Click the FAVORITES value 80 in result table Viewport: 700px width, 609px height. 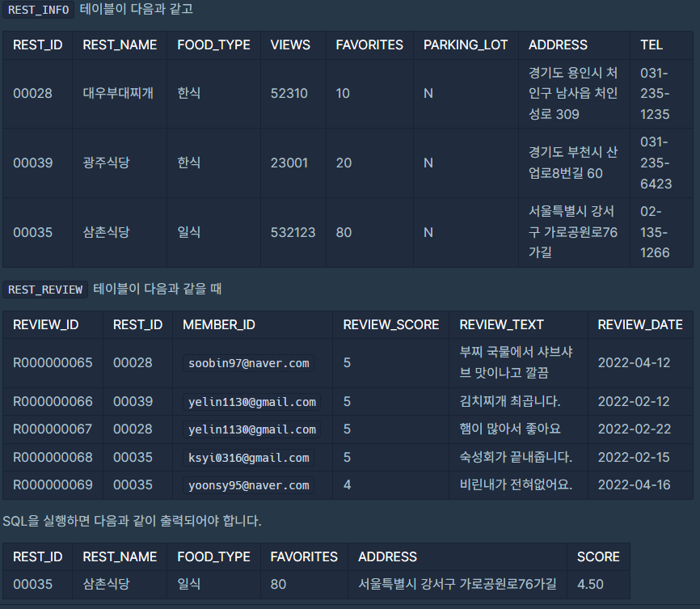[x=278, y=585]
